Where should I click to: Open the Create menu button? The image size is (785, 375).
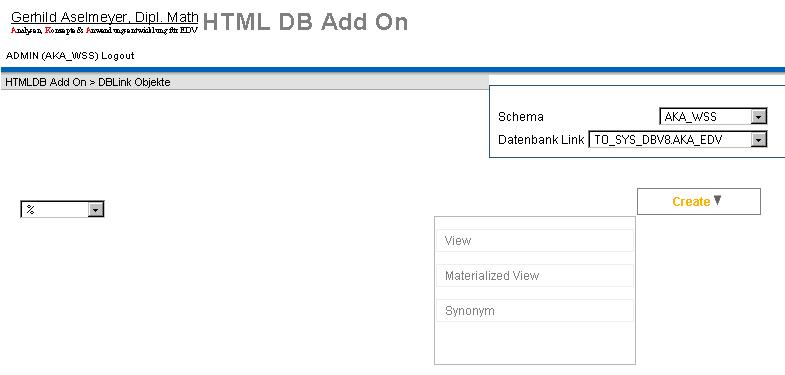(x=698, y=201)
